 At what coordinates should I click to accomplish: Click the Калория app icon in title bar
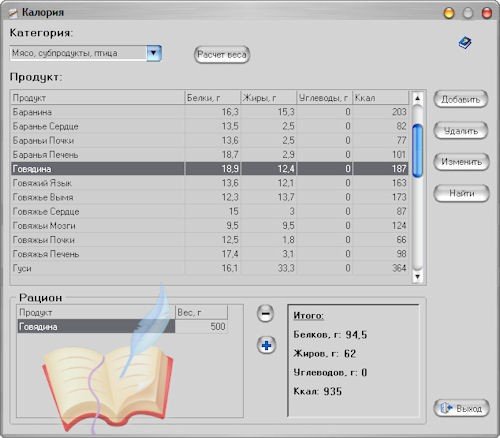(13, 13)
